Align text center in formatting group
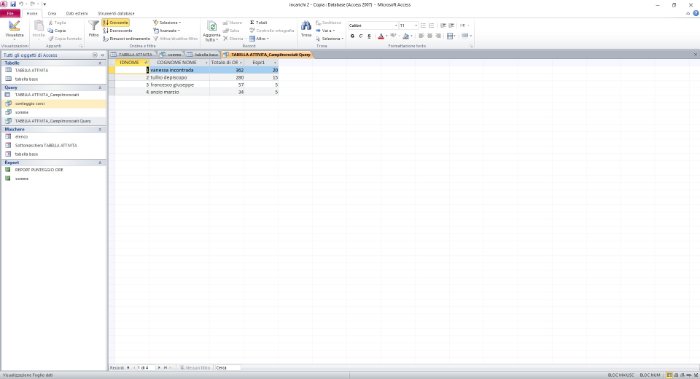Screen dimensions: 700x379 [429, 36]
